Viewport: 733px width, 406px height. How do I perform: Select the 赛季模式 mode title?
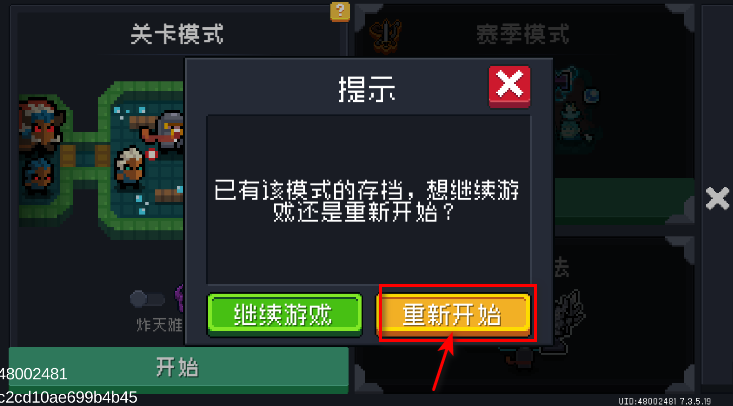coord(523,34)
